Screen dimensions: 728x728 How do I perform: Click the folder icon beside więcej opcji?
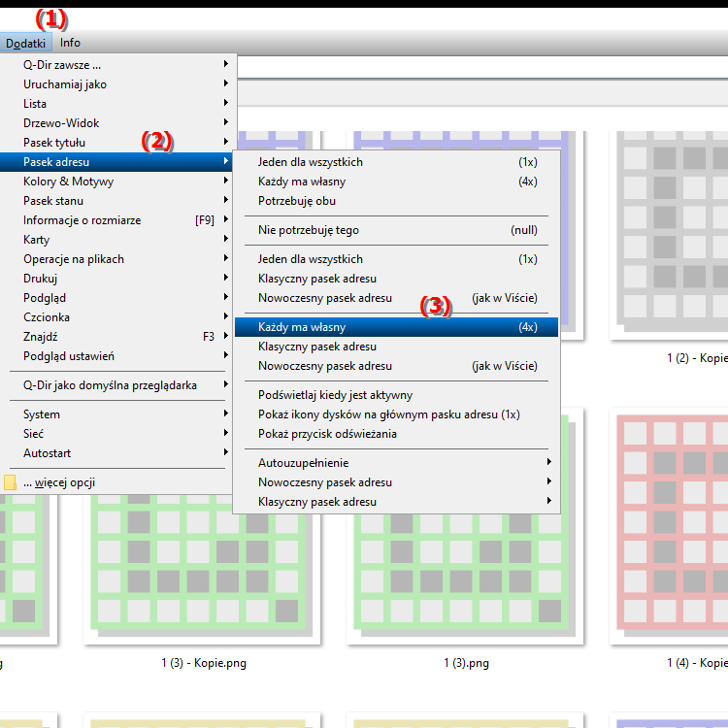pyautogui.click(x=10, y=482)
